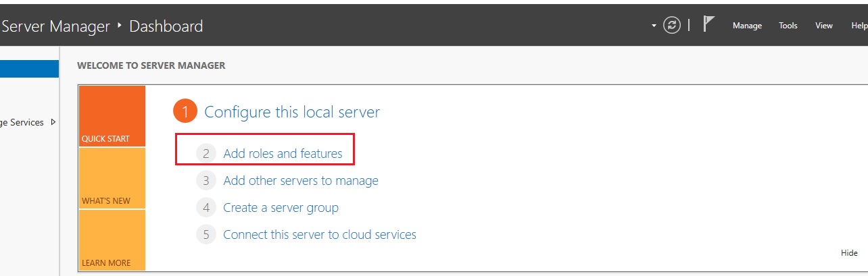
Task: Select the highlighted Dashboard sidebar item
Action: click(29, 69)
